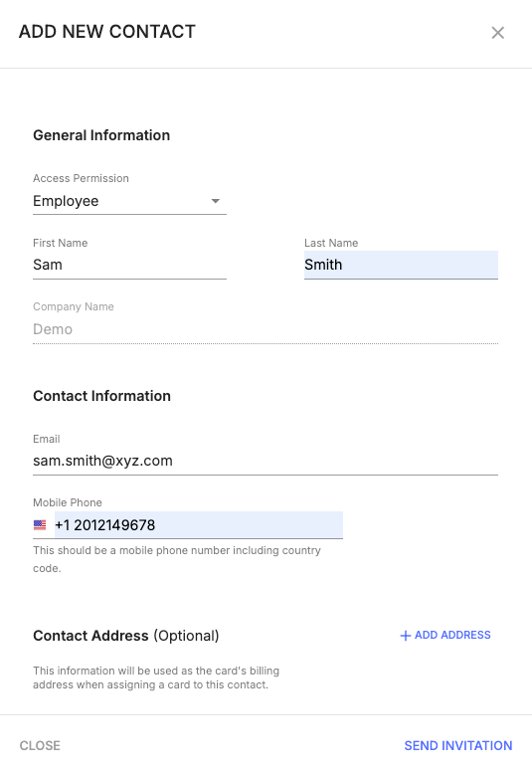Expand the Access Permission dropdown arrow
532x773 pixels.
(x=215, y=201)
